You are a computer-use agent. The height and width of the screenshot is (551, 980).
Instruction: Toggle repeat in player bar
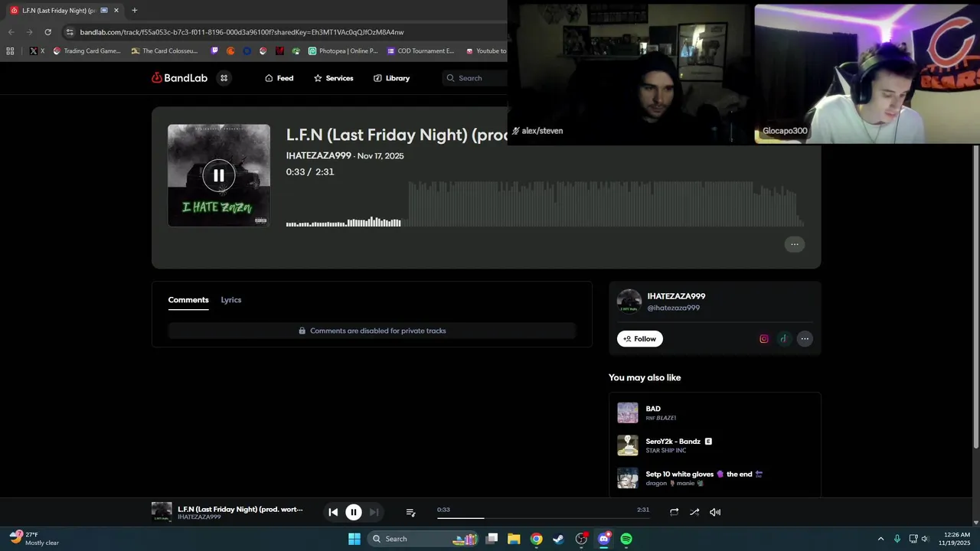[674, 512]
